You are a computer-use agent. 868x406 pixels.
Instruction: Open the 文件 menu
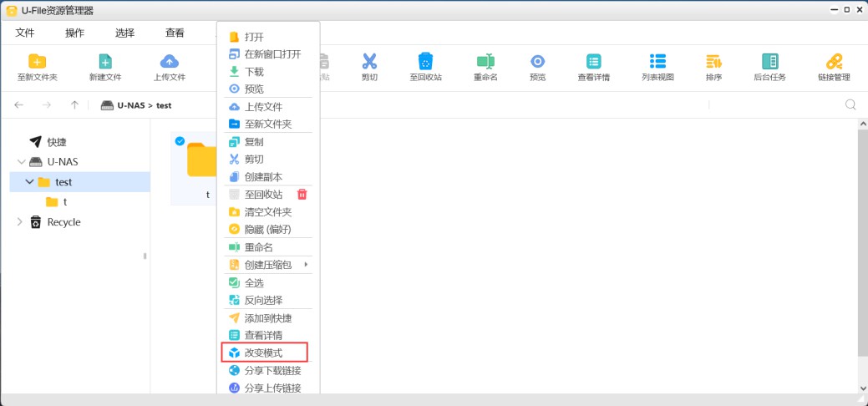[25, 33]
